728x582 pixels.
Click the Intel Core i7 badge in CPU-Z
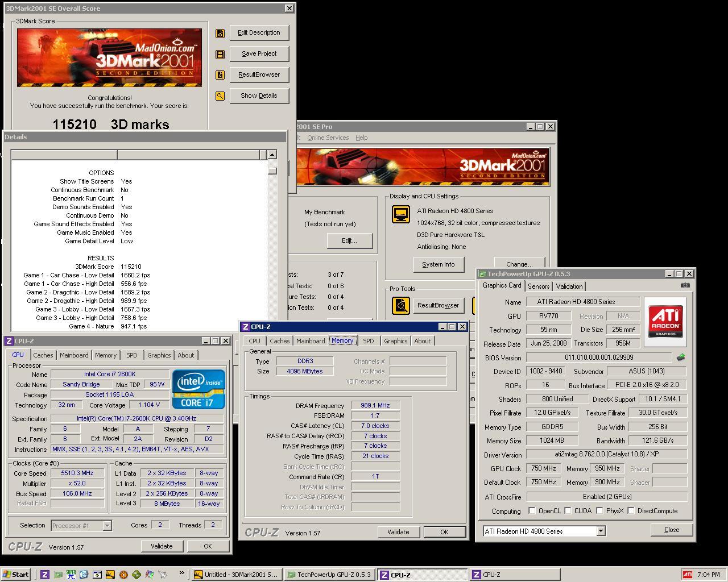[198, 389]
